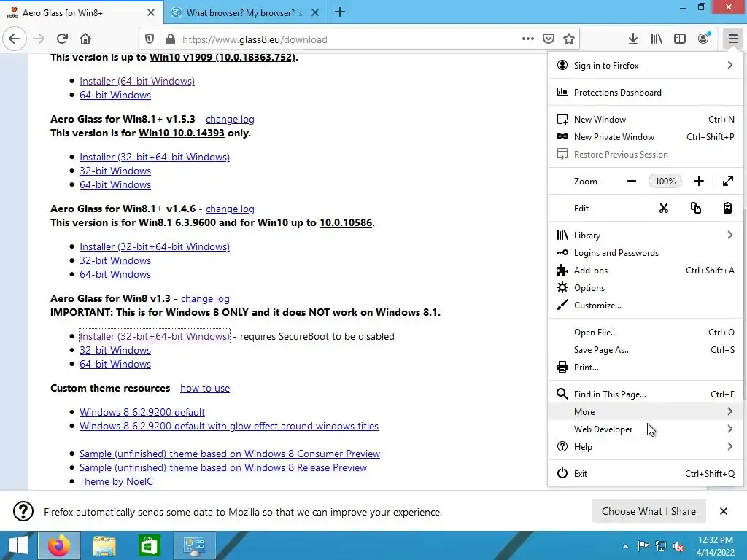Reset zoom via 100% label
Image resolution: width=747 pixels, height=560 pixels.
(x=665, y=181)
